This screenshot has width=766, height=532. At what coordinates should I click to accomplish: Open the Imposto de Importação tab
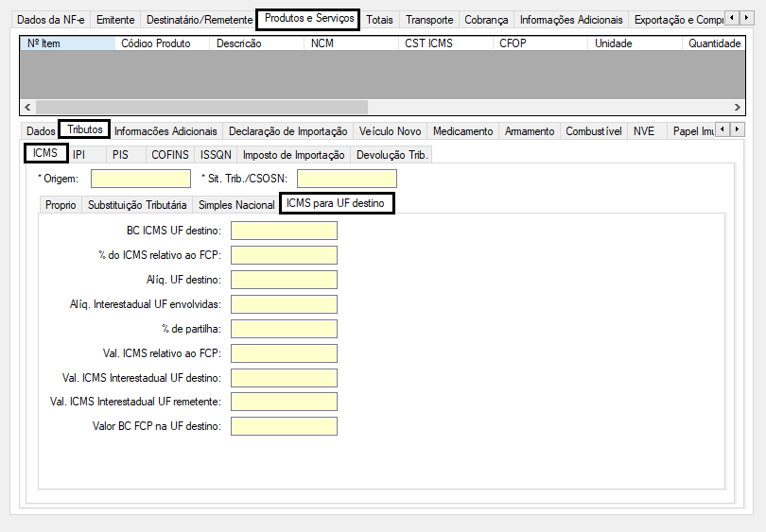pos(293,155)
